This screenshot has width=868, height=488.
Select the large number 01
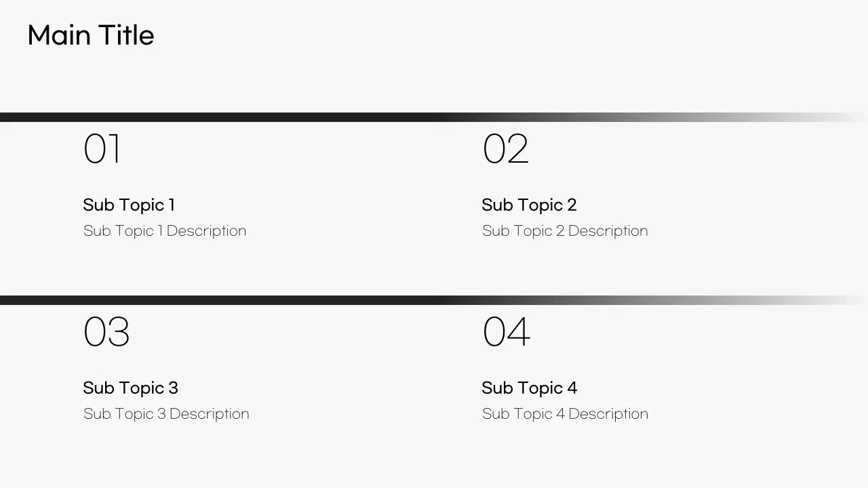click(102, 149)
